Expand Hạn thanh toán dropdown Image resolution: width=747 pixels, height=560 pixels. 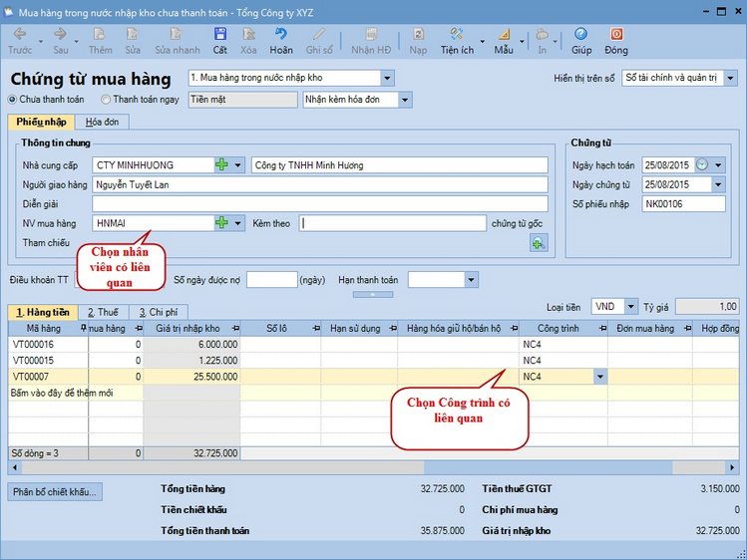[x=471, y=280]
